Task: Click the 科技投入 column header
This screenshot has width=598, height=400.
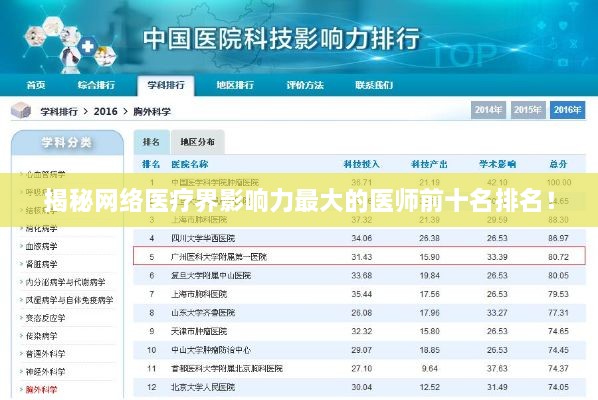Action: [362, 164]
